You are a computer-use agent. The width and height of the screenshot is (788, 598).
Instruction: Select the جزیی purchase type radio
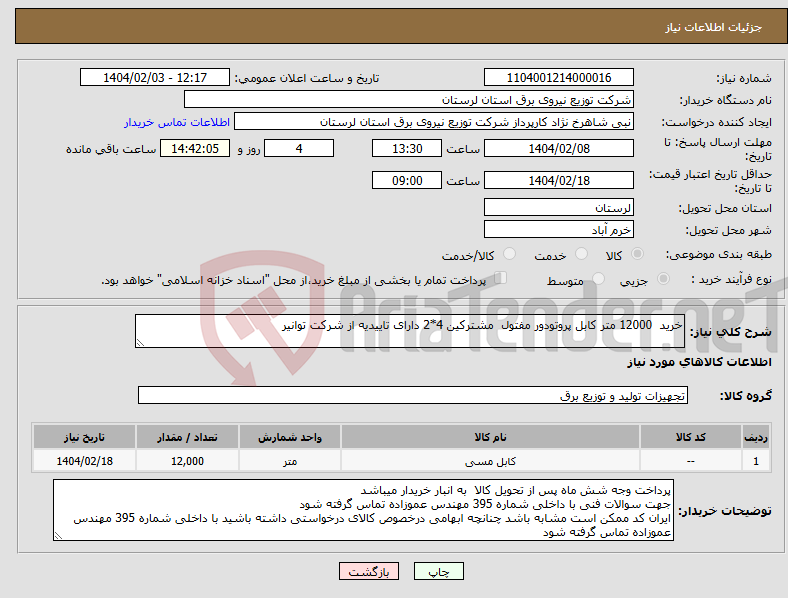point(663,278)
